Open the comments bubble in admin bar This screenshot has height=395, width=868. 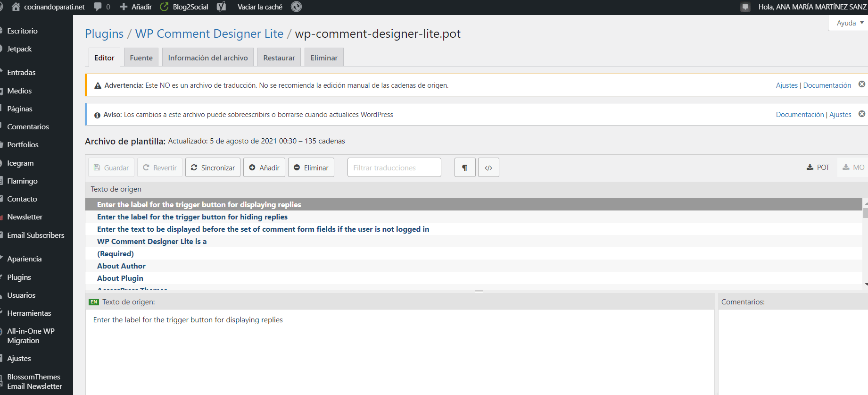pos(102,7)
